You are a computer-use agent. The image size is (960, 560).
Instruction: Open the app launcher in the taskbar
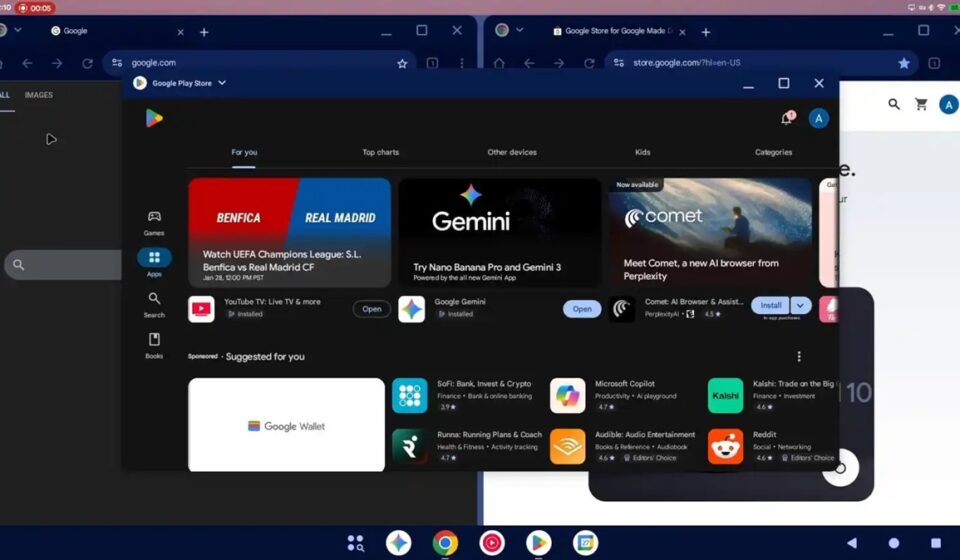pyautogui.click(x=355, y=543)
